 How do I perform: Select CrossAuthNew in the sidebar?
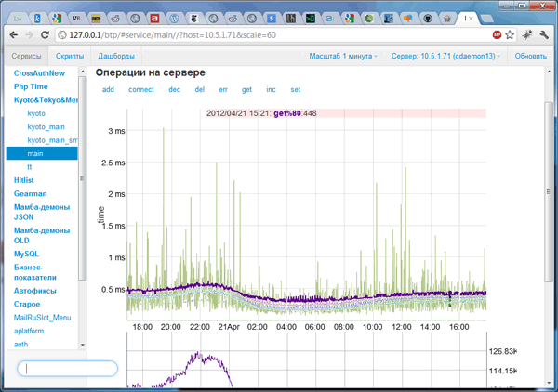(x=39, y=73)
